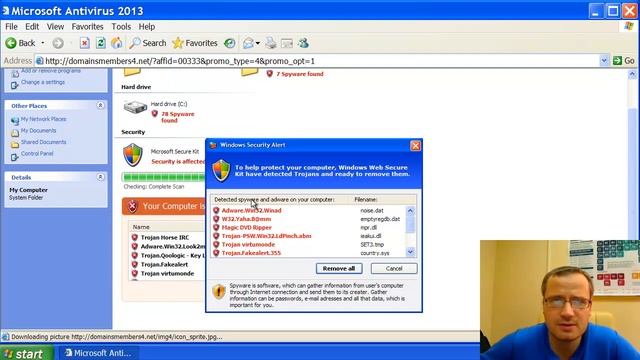Click scroll up arrow in alert list
Viewport: 640px width, 360px height.
pyautogui.click(x=410, y=211)
